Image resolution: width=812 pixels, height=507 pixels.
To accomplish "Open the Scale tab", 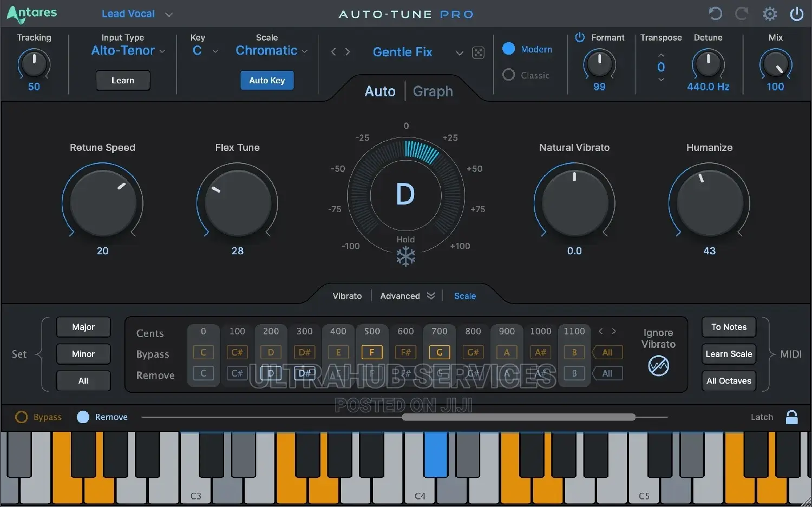I will [465, 296].
